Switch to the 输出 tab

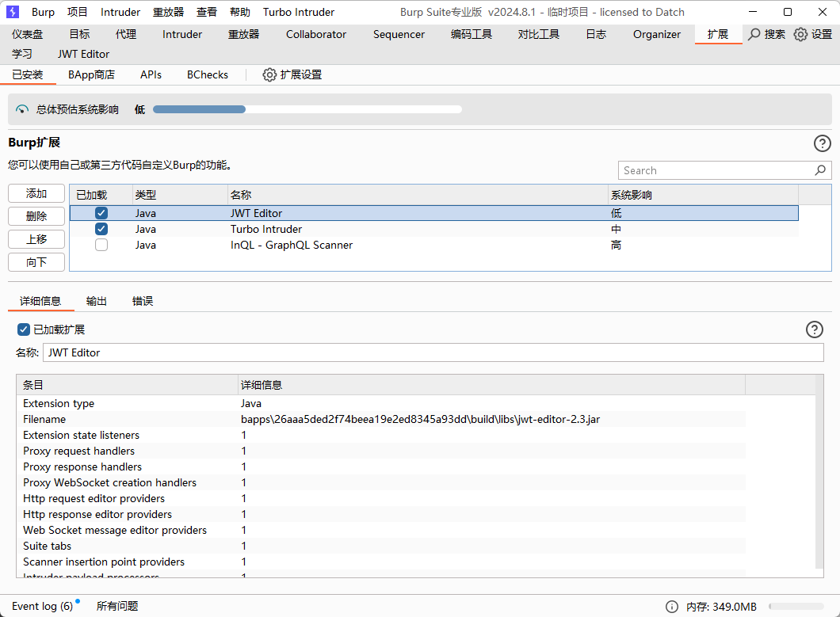point(97,301)
